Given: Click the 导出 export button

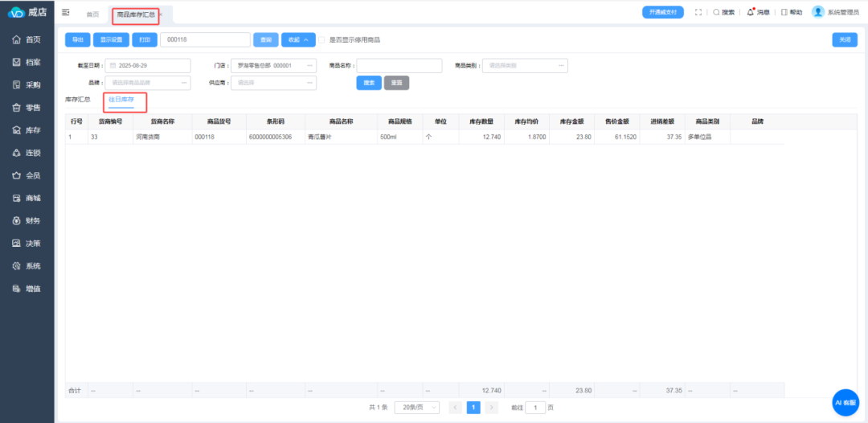Looking at the screenshot, I should coord(77,39).
